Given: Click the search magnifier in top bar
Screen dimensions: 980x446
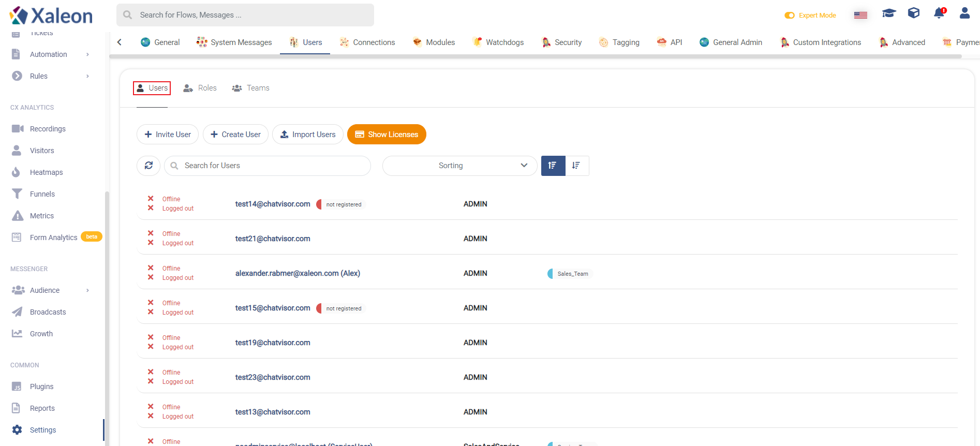Looking at the screenshot, I should (128, 15).
